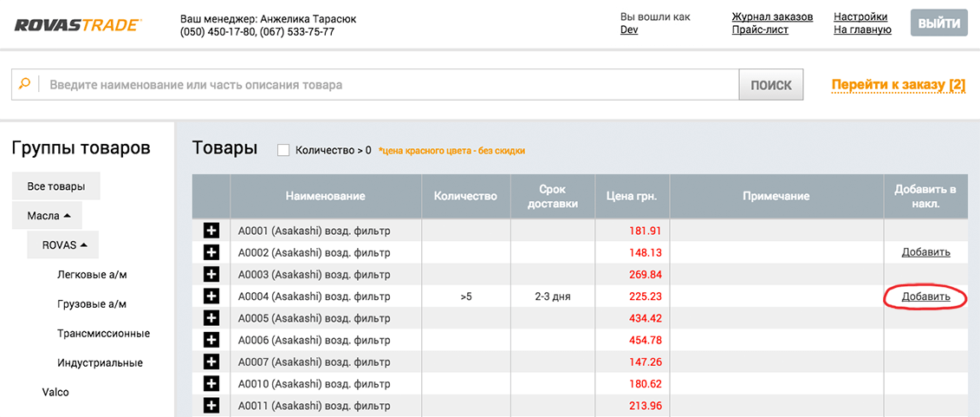
Task: Click the product search input field
Action: pyautogui.click(x=389, y=85)
